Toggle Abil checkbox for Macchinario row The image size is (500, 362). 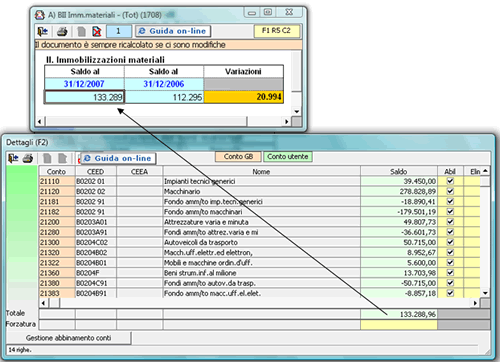point(450,191)
